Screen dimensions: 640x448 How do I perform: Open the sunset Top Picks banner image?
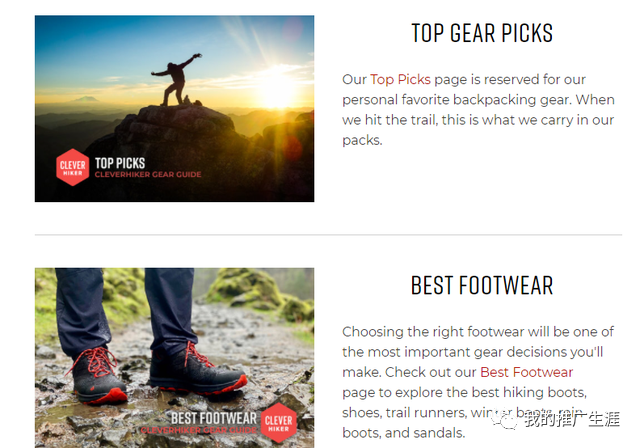pos(174,109)
